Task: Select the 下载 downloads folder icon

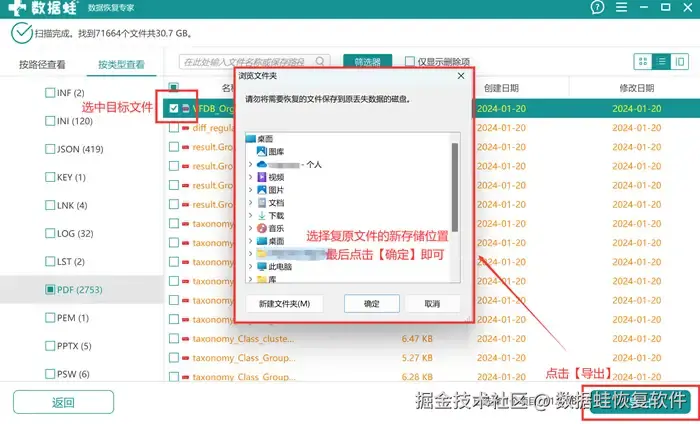Action: click(x=262, y=216)
